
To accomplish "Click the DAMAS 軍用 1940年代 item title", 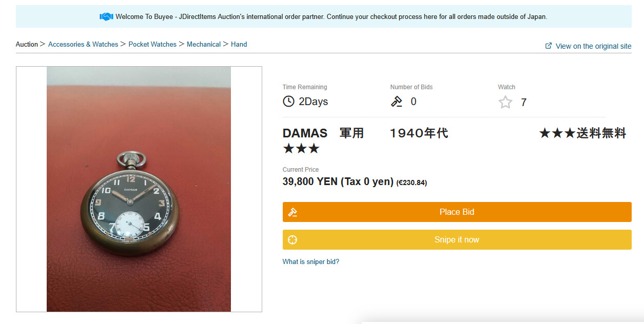I will point(365,134).
